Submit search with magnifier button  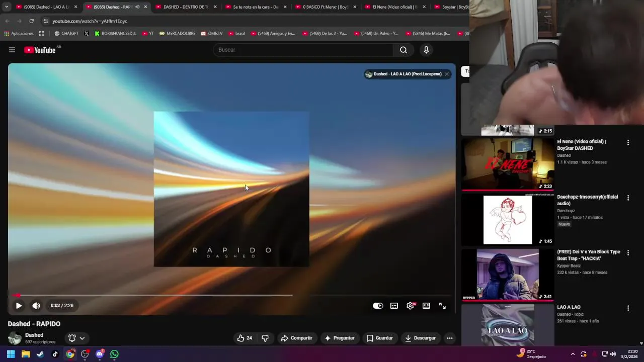(x=404, y=50)
